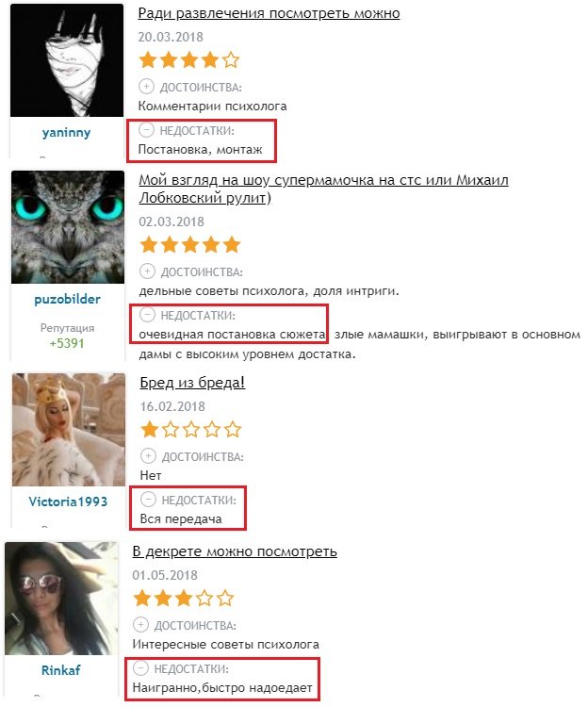Click the plus icon beside ДОСТОИНСТВА in yaninny's review
The image size is (588, 707).
pyautogui.click(x=146, y=86)
